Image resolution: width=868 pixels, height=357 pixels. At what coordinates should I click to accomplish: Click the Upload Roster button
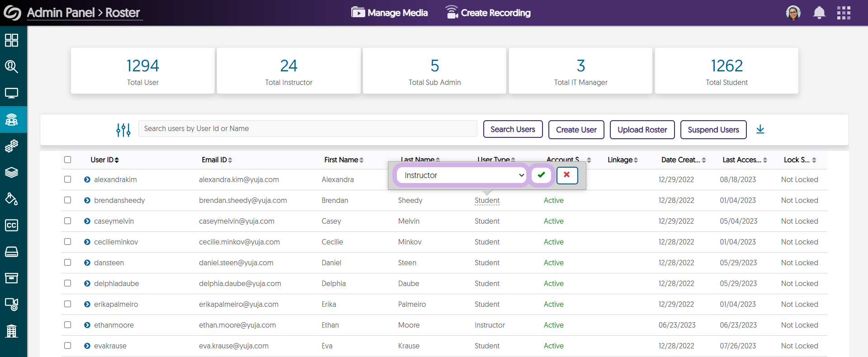tap(642, 130)
